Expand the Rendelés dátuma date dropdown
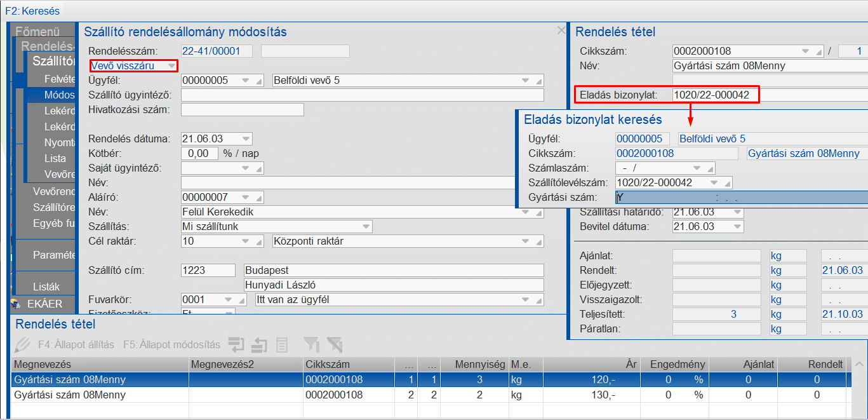Screen dimensions: 868x420 [x=246, y=139]
